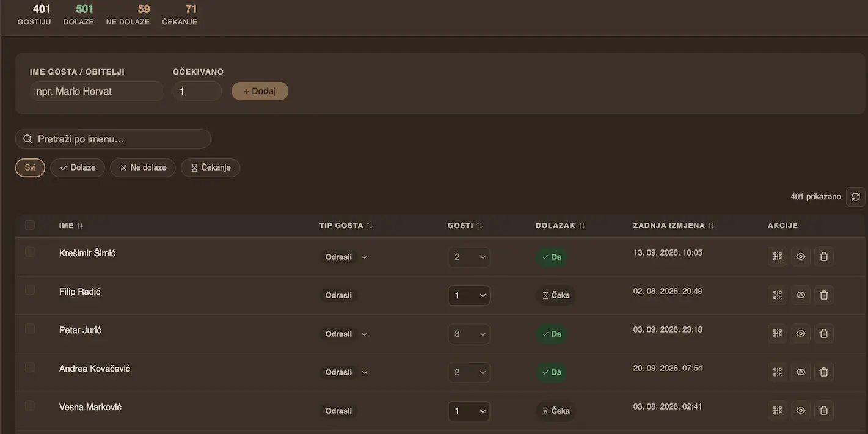Delete guest Filip Radić
Image resolution: width=868 pixels, height=434 pixels.
[824, 295]
